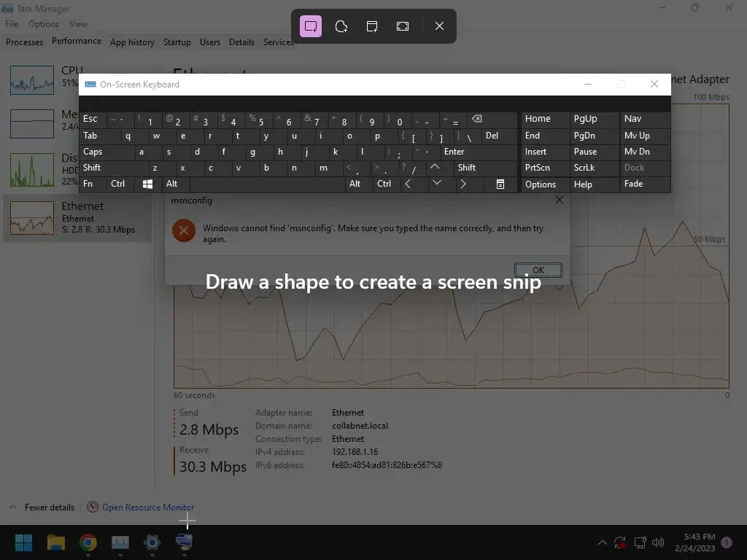Click the spacebar on the On-Screen Keyboard
Screen dimensions: 747x560
click(x=268, y=184)
